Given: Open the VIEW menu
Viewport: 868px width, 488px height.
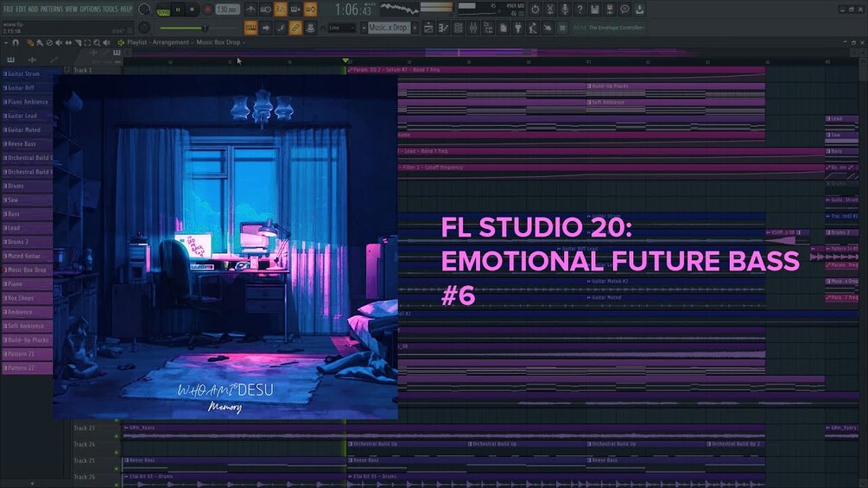Looking at the screenshot, I should [x=72, y=9].
